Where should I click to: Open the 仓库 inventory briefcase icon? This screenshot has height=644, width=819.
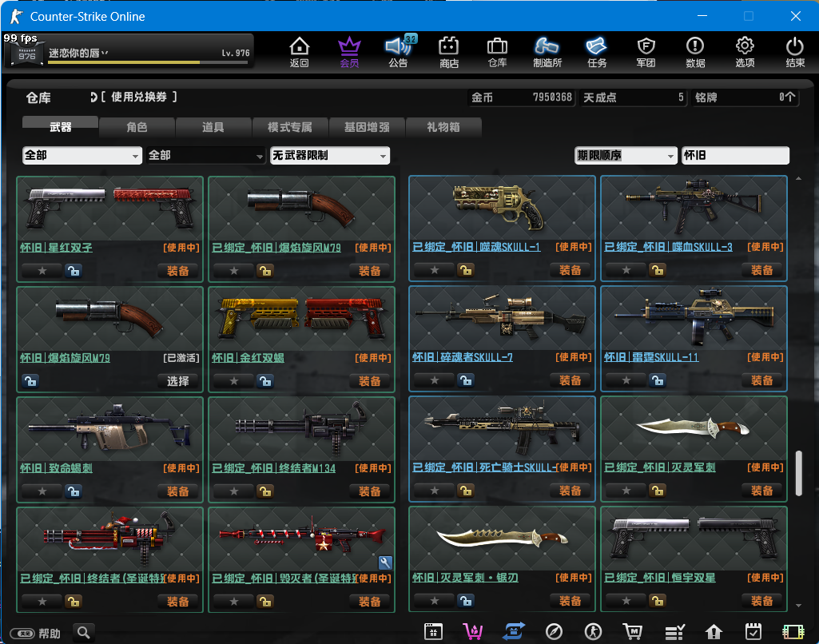tap(497, 52)
